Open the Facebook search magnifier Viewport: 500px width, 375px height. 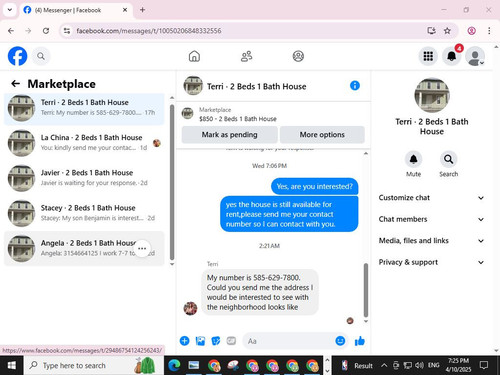pyautogui.click(x=41, y=56)
